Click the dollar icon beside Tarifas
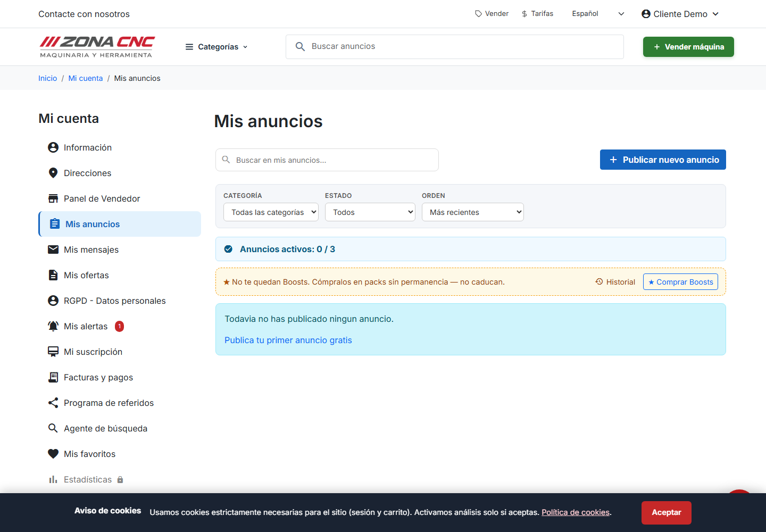The height and width of the screenshot is (532, 766). (524, 14)
